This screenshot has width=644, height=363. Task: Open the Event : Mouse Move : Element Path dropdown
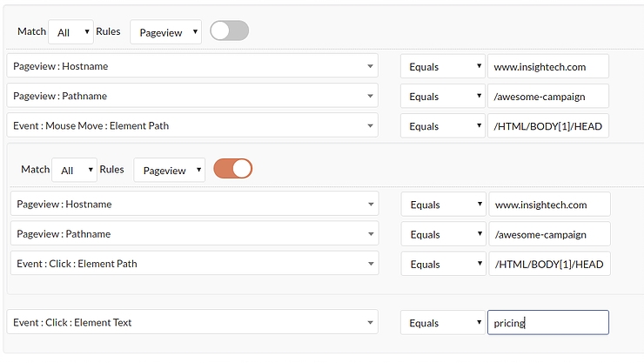pyautogui.click(x=192, y=125)
